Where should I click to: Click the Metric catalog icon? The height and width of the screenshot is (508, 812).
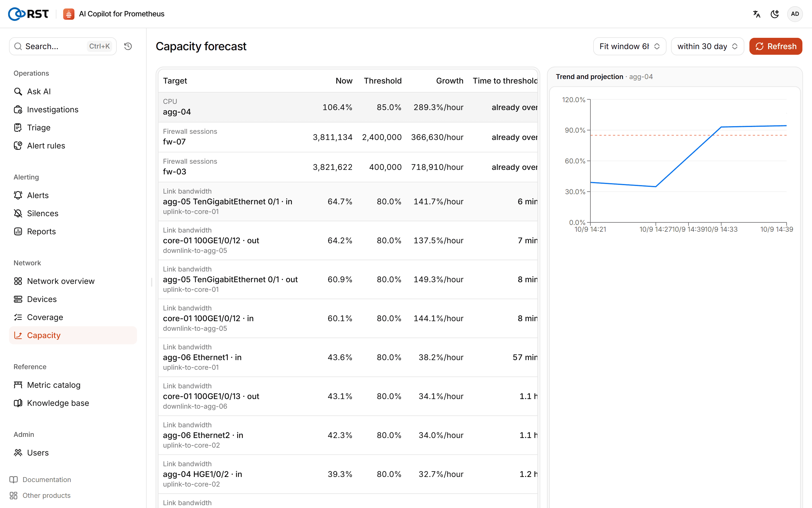pos(18,385)
